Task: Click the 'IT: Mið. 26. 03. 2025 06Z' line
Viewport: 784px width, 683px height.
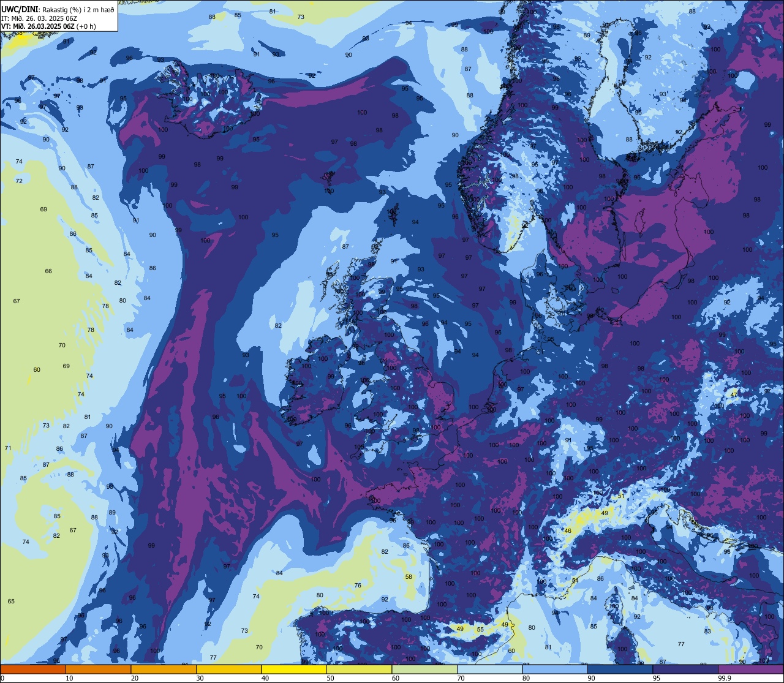Action: click(x=39, y=18)
